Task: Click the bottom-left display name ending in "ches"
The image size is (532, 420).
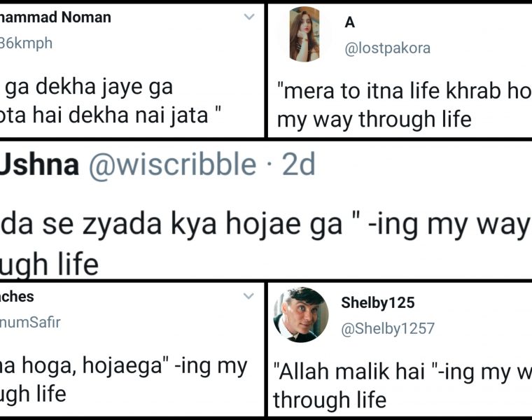Action: click(x=17, y=296)
